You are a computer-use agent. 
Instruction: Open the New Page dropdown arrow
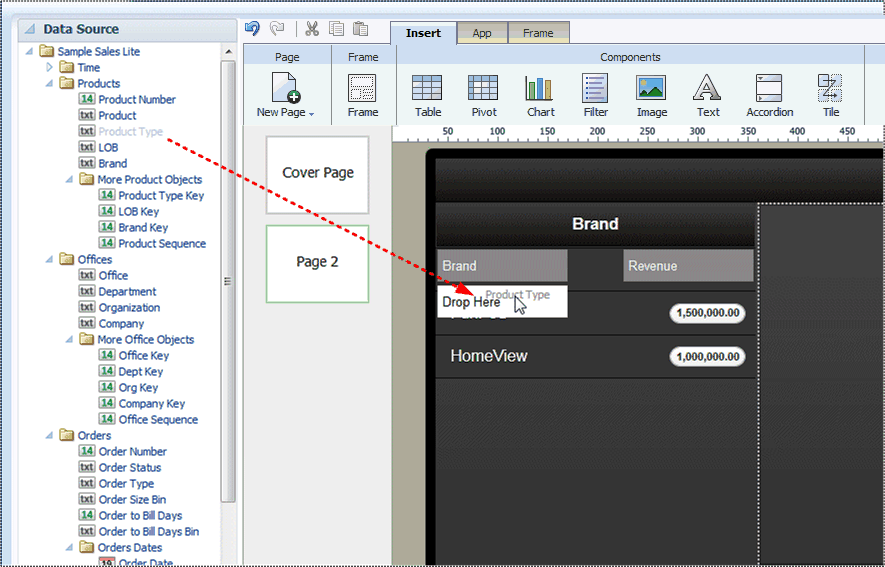point(312,113)
